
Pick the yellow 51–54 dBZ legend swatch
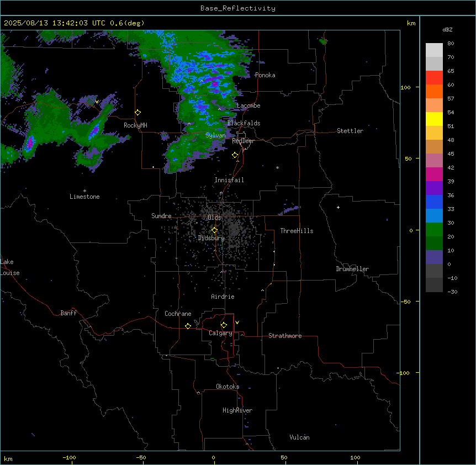(x=434, y=119)
